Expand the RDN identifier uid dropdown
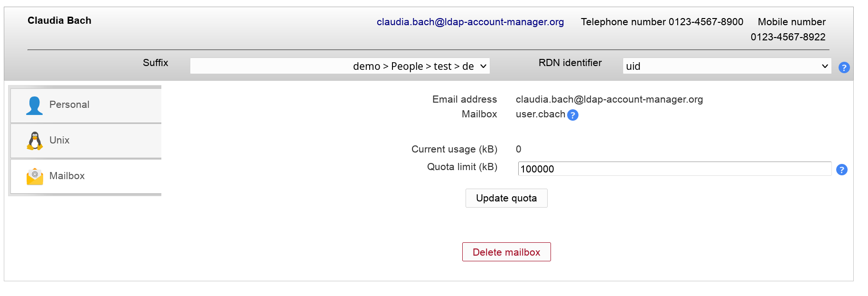This screenshot has width=868, height=296. coord(727,66)
